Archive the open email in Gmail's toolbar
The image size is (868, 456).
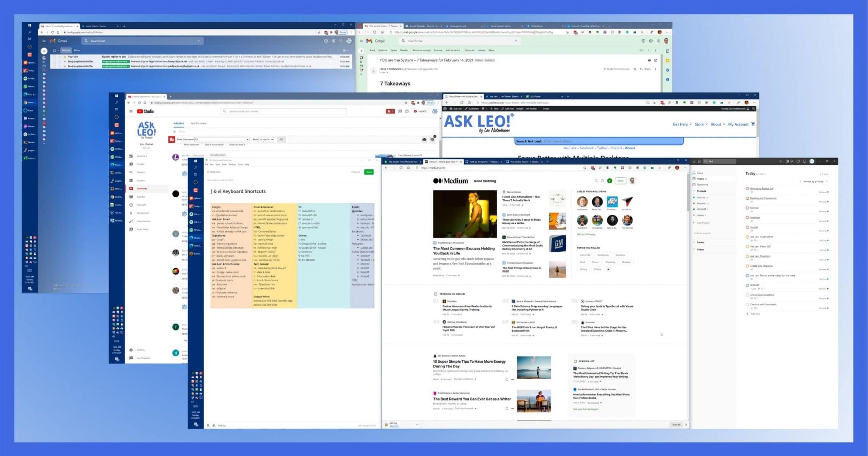click(x=382, y=50)
